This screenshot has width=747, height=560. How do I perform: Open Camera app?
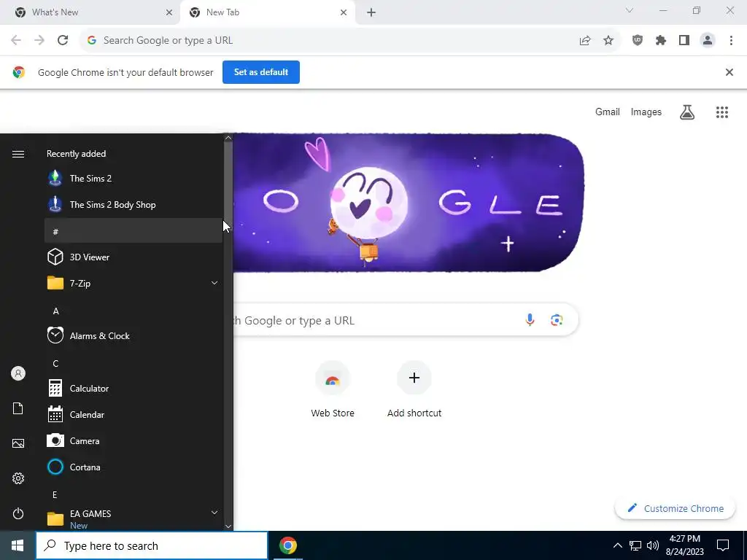click(x=133, y=440)
